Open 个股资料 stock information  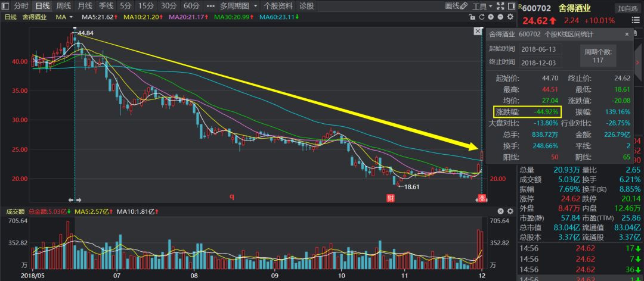click(x=278, y=6)
